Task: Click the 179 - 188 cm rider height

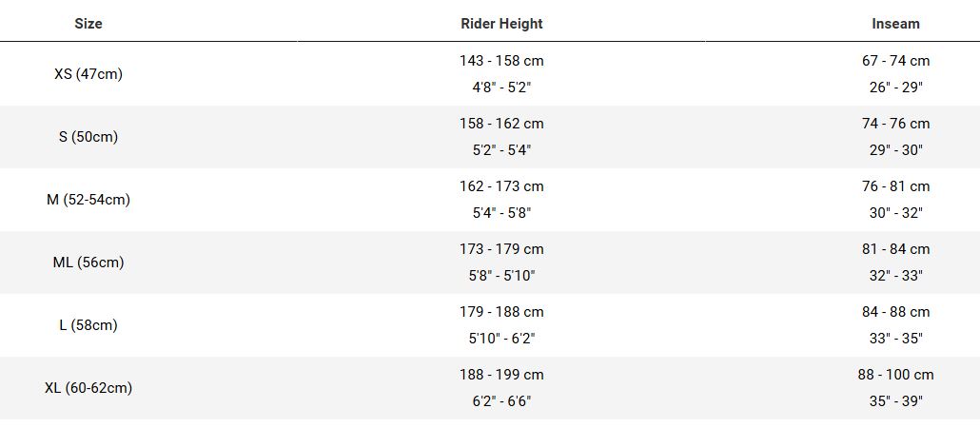Action: [501, 312]
